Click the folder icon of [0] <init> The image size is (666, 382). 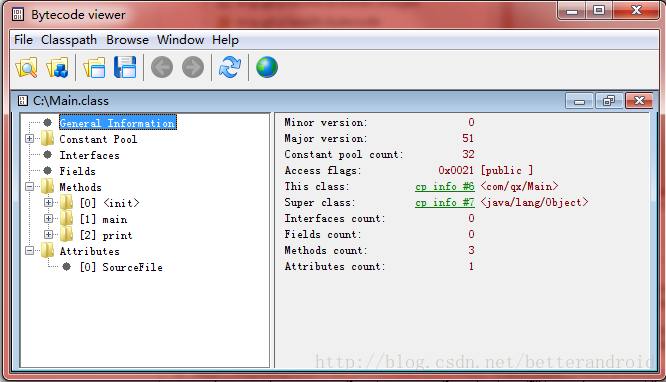pos(67,203)
